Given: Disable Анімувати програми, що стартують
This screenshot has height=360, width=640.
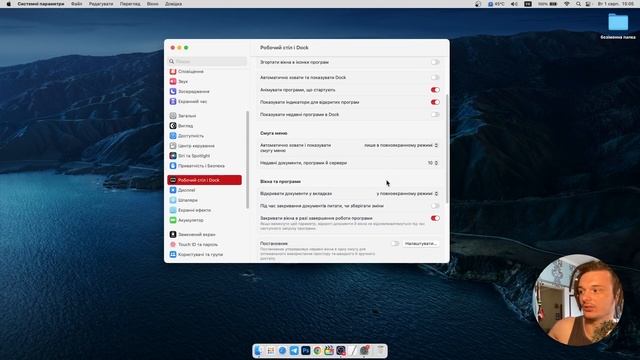Looking at the screenshot, I should pos(435,90).
